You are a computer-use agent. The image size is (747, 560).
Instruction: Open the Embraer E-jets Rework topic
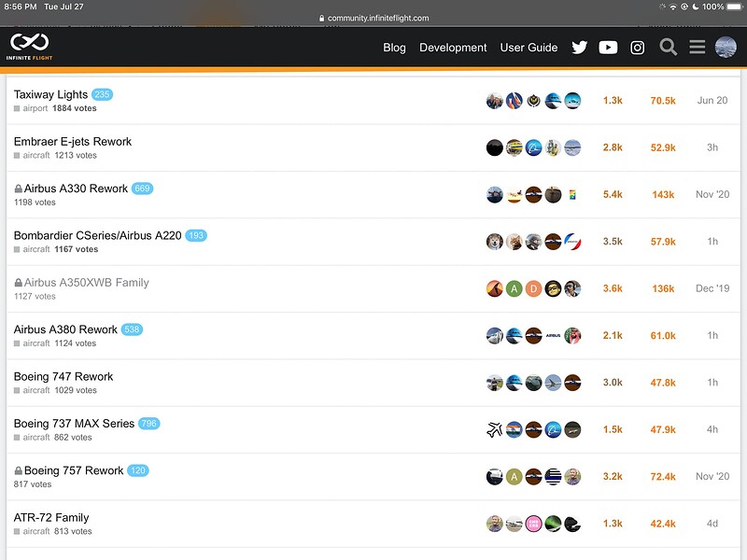point(73,142)
